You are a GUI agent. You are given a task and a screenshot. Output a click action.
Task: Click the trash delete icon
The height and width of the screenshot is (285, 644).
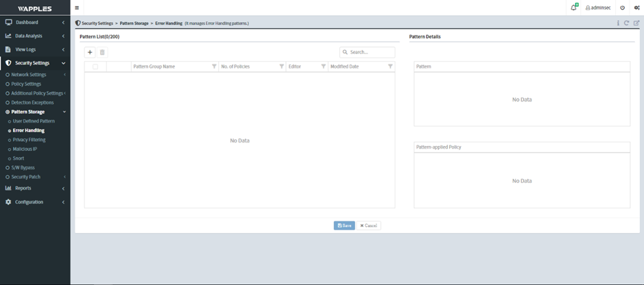(102, 52)
